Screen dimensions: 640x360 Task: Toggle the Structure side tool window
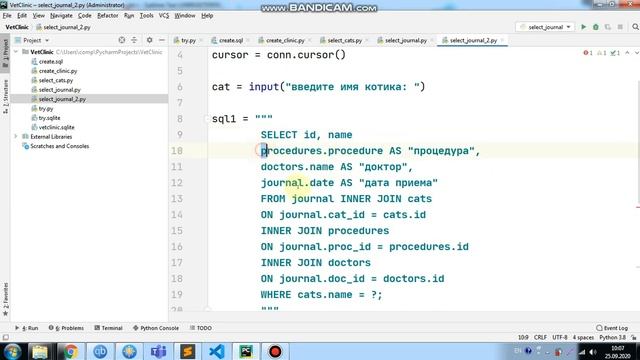pyautogui.click(x=5, y=97)
